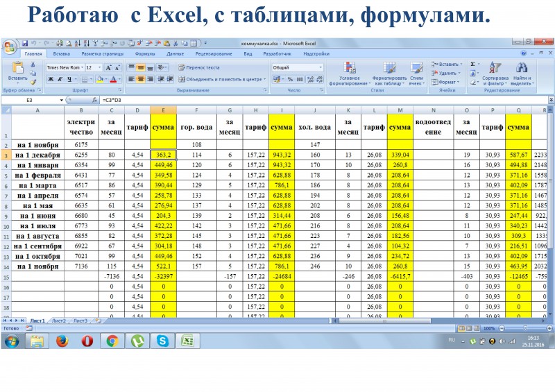Click the Clear eraser icon
555x392 pixels.
tap(472, 82)
